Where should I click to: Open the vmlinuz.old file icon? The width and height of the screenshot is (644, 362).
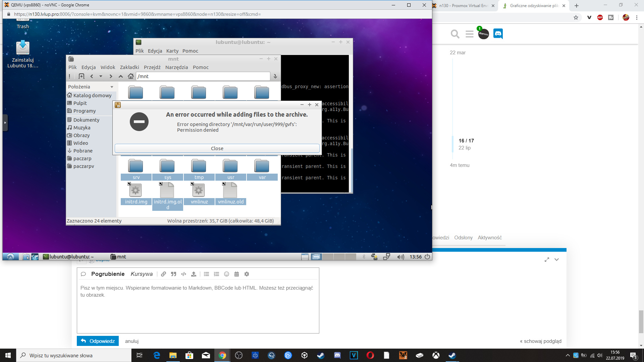[230, 190]
